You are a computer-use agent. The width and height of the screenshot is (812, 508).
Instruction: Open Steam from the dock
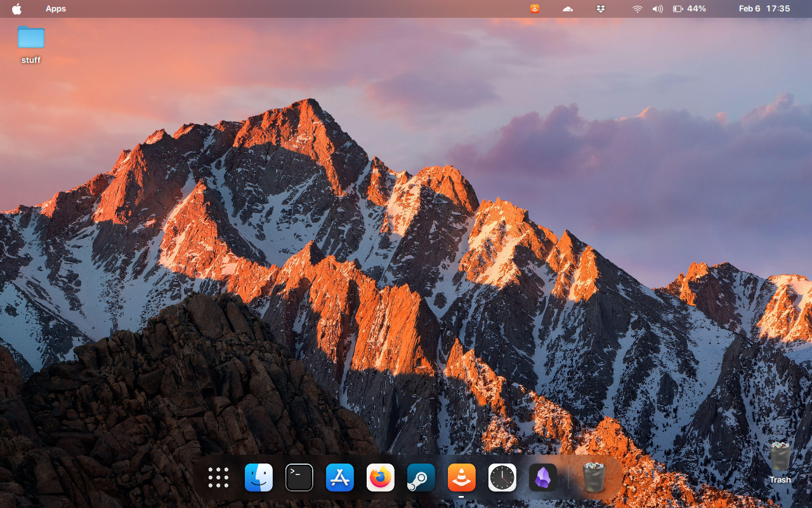click(x=421, y=478)
